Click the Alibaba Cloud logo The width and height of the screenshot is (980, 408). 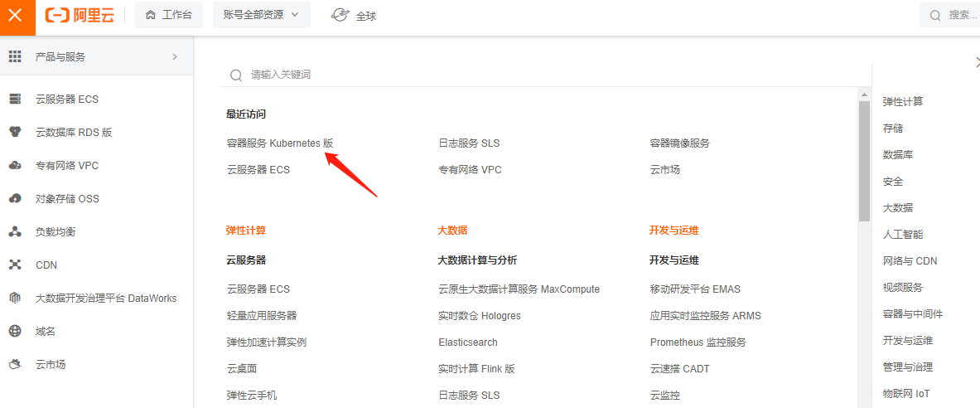[80, 17]
